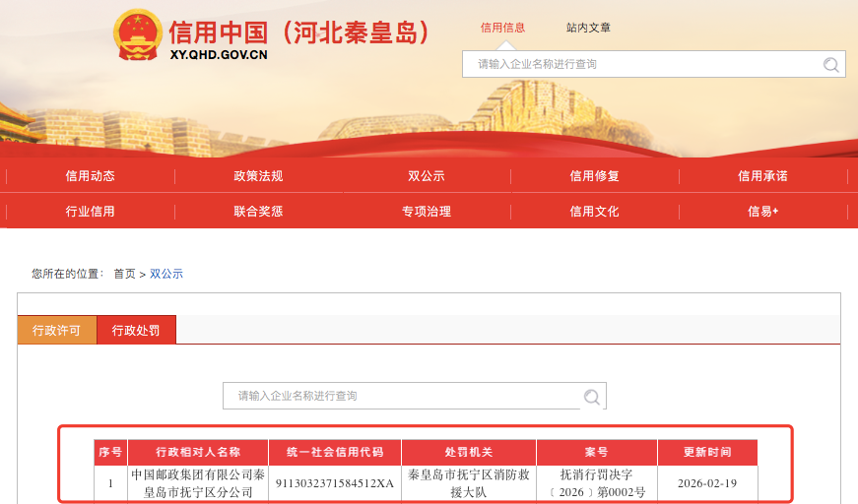Open the 专项治理 menu
Screen dimensions: 858x504
[427, 212]
